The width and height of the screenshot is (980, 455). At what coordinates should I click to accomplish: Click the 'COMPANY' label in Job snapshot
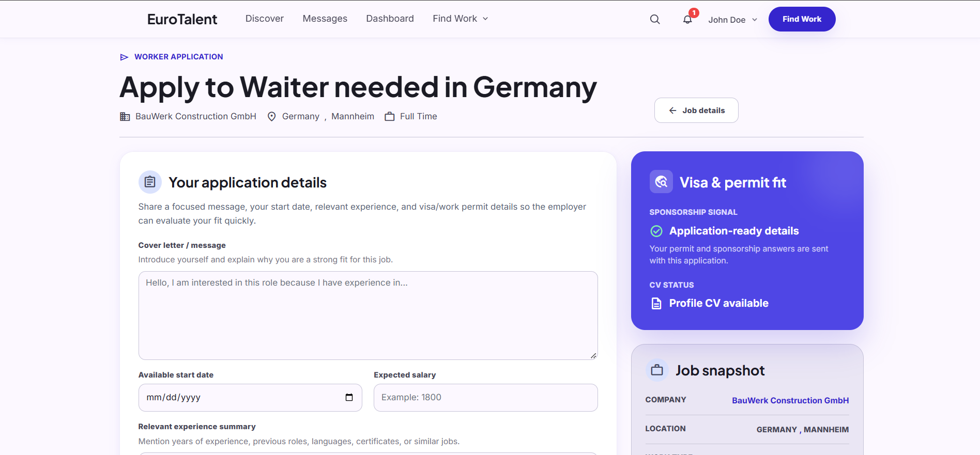[x=666, y=400]
